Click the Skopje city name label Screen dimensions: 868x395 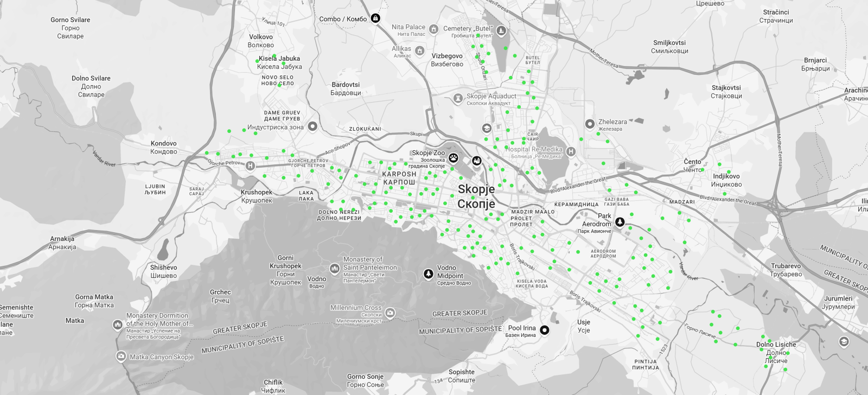[x=476, y=196]
